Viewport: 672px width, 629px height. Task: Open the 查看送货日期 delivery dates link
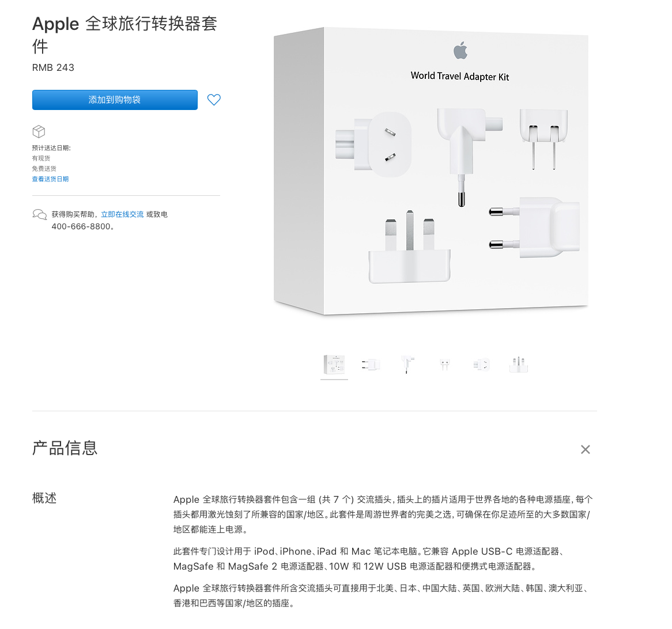click(50, 179)
